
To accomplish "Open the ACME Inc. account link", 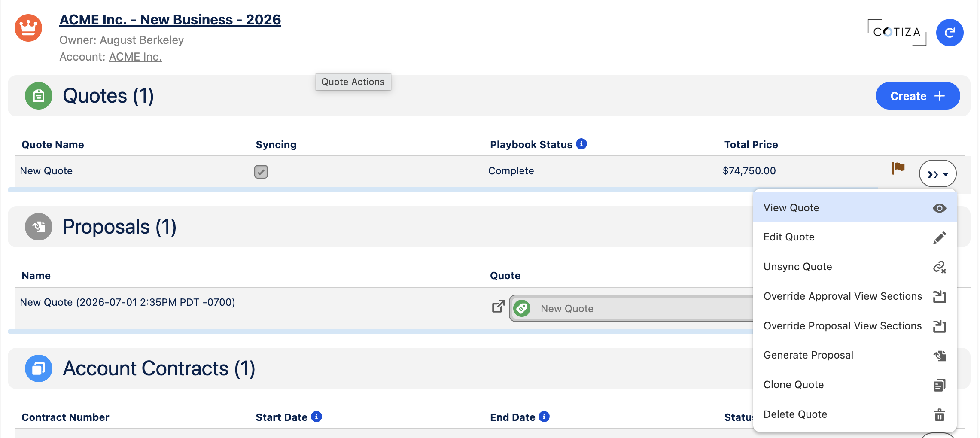I will coord(135,57).
